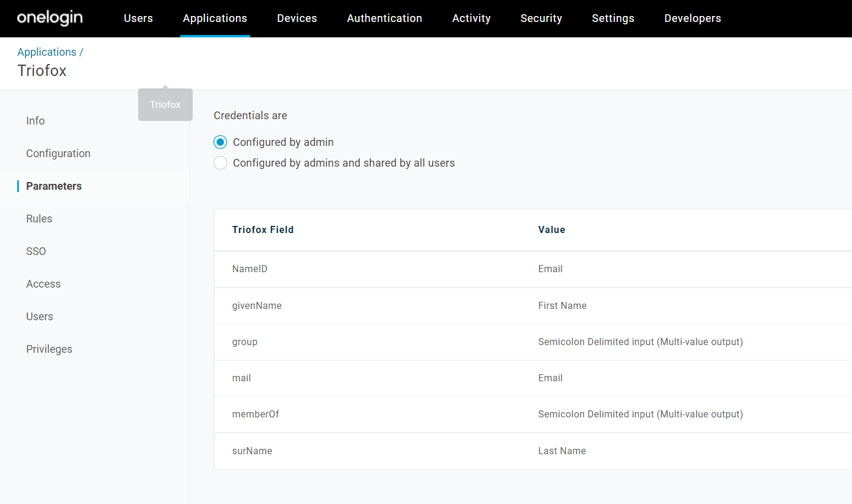Click the Email value for mail
This screenshot has height=504, width=852.
[x=550, y=378]
